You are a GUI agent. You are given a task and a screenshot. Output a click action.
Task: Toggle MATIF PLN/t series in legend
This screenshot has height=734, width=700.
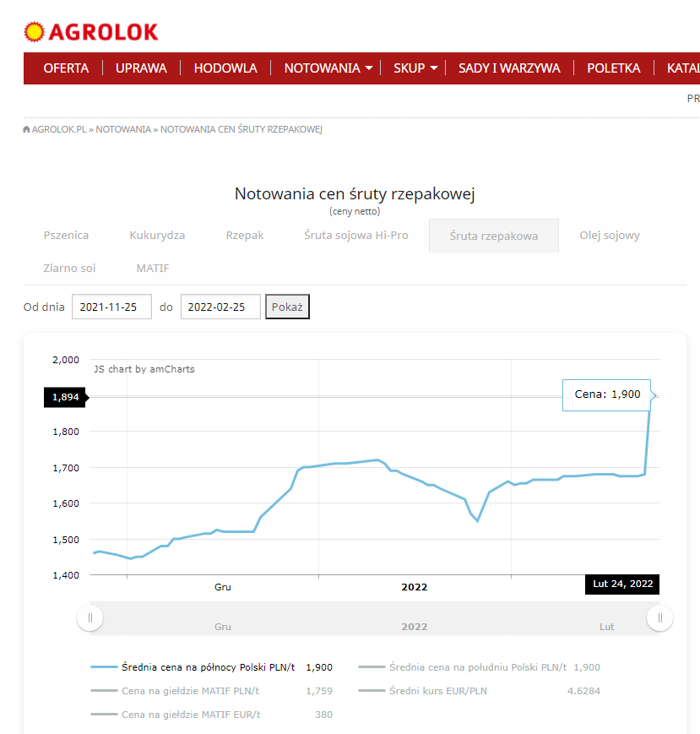pyautogui.click(x=190, y=691)
